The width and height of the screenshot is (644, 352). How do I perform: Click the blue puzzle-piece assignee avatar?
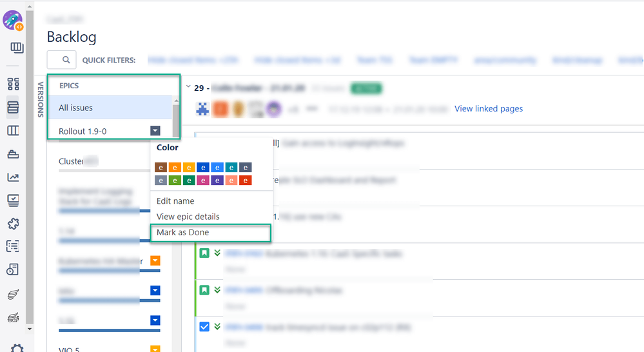point(202,109)
